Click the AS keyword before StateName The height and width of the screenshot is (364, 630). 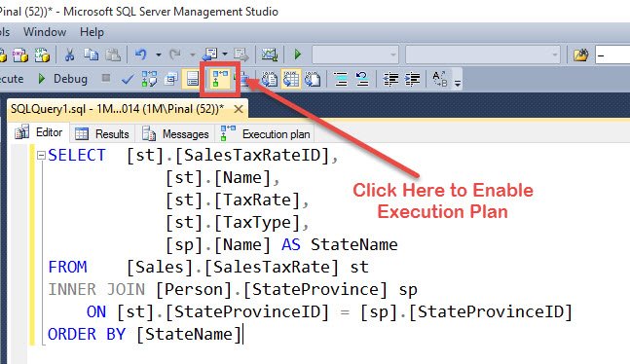[x=291, y=244]
